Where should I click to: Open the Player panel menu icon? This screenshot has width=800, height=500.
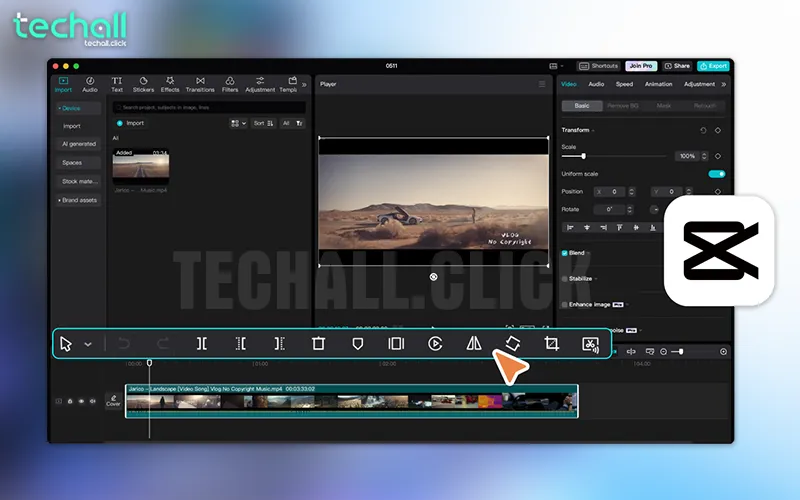coord(542,84)
